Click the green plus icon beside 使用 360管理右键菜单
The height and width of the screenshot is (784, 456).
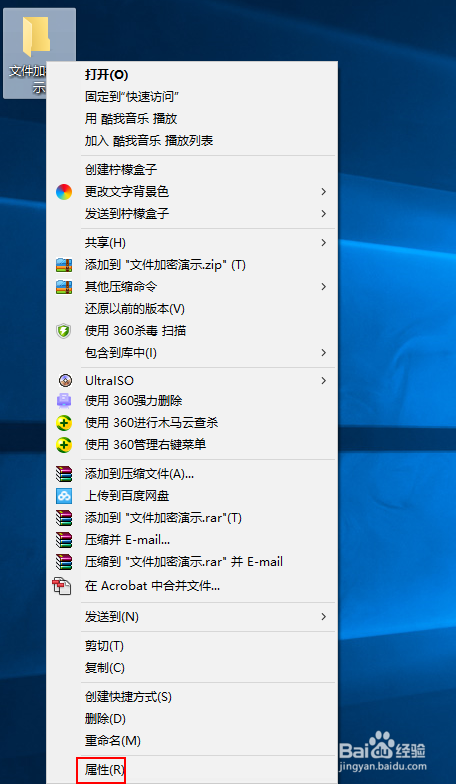pos(64,444)
